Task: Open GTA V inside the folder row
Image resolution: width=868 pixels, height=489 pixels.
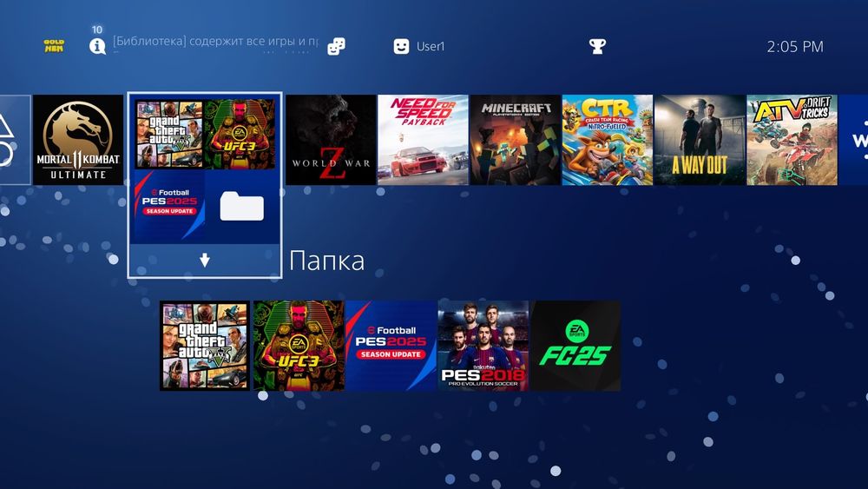Action: pos(205,346)
